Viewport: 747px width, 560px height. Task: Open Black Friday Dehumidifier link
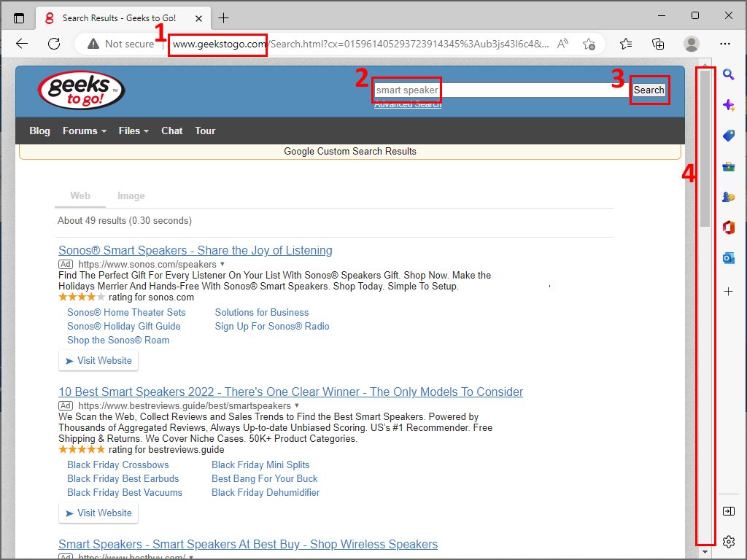[266, 492]
